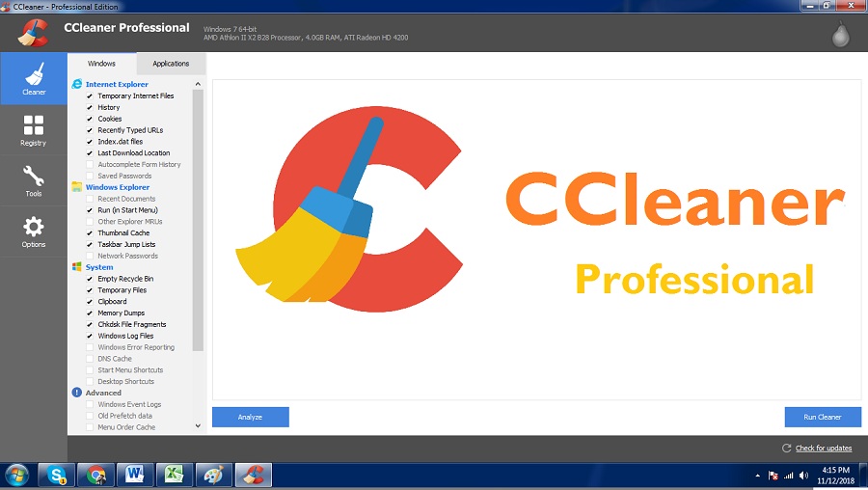
Task: Open Google Chrome from the taskbar
Action: [95, 476]
